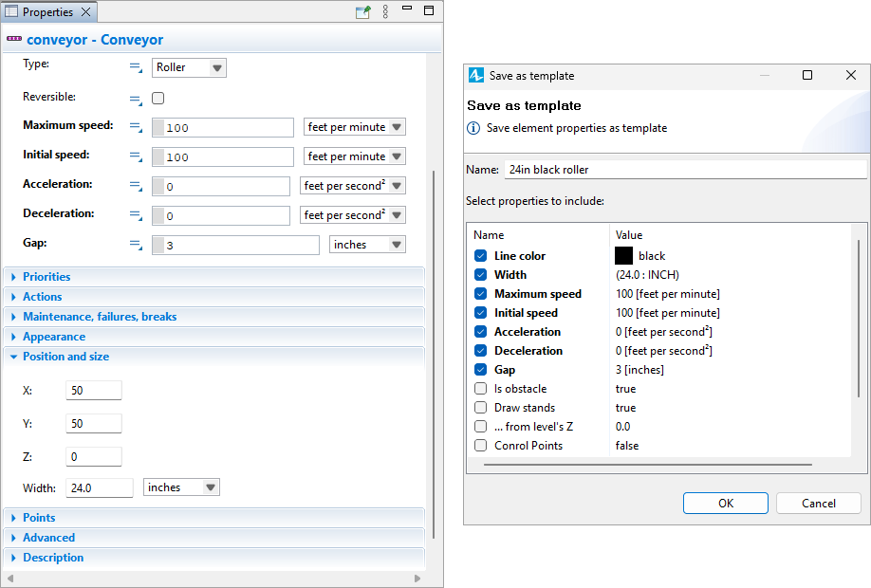The image size is (871, 588).
Task: Confirm the template with OK button
Action: click(725, 504)
